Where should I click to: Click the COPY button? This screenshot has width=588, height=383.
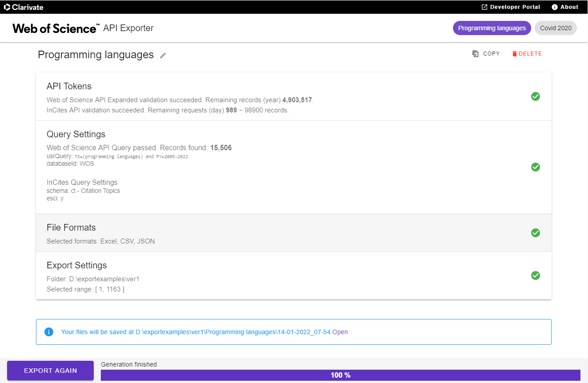486,53
